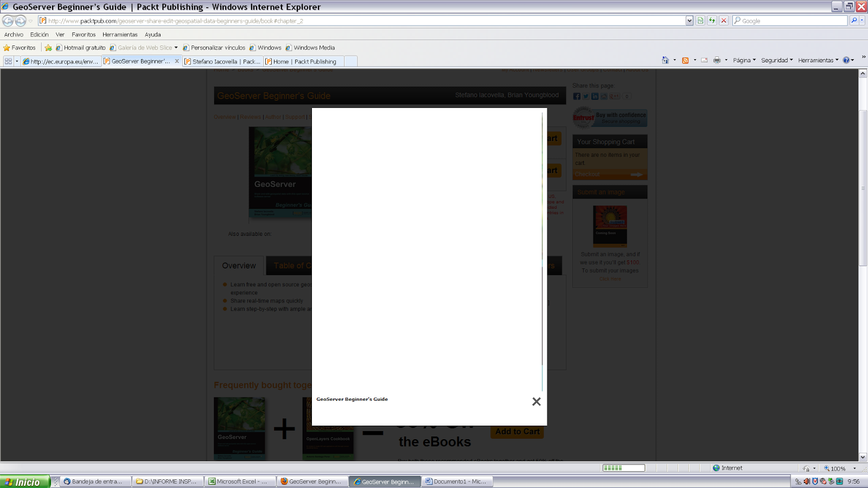This screenshot has width=868, height=488.
Task: Refresh the page using the green arrows
Action: [712, 21]
